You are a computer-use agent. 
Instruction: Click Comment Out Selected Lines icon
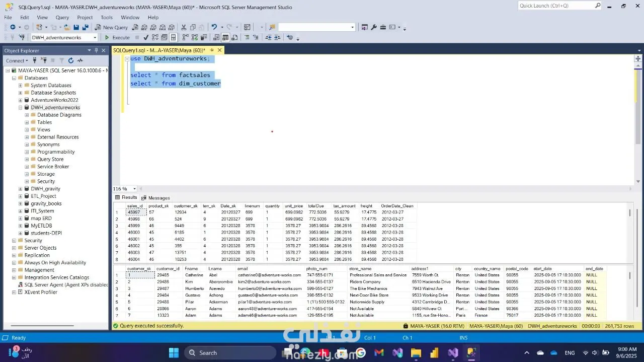coord(247,37)
